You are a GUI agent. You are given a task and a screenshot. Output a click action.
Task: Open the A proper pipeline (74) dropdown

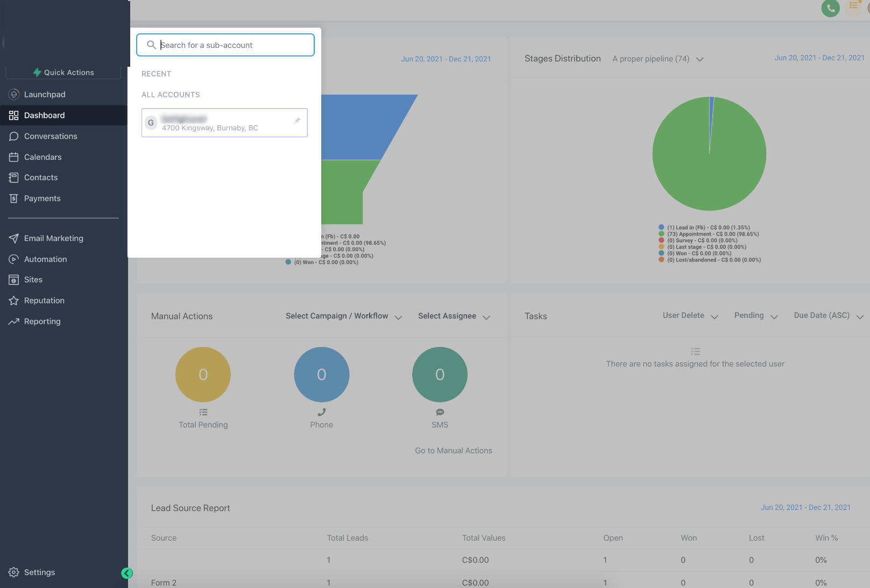[657, 59]
